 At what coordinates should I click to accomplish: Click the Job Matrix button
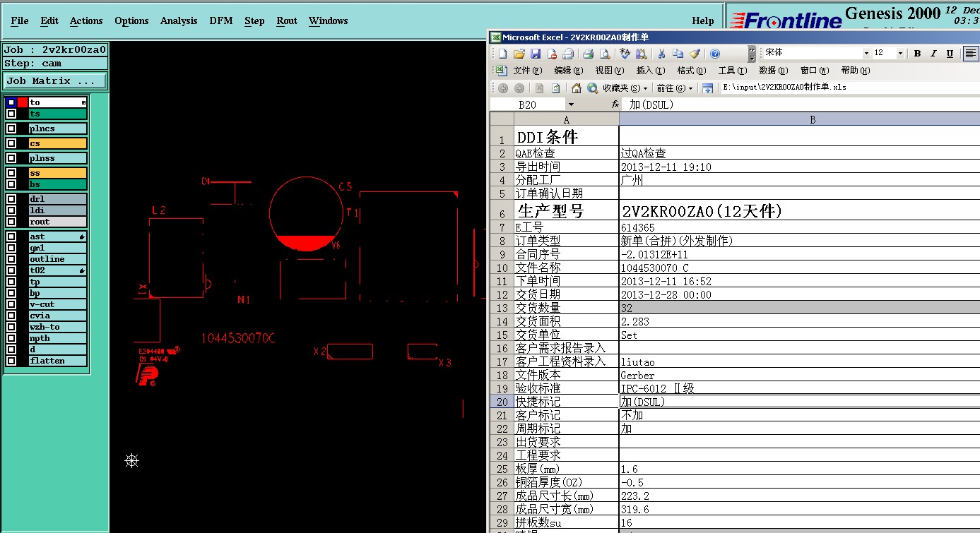click(x=55, y=81)
